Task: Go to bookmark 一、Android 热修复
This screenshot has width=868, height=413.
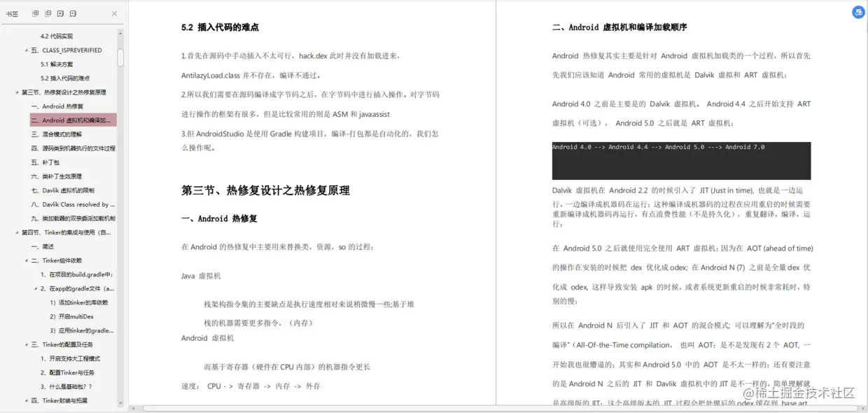Action: (x=57, y=106)
